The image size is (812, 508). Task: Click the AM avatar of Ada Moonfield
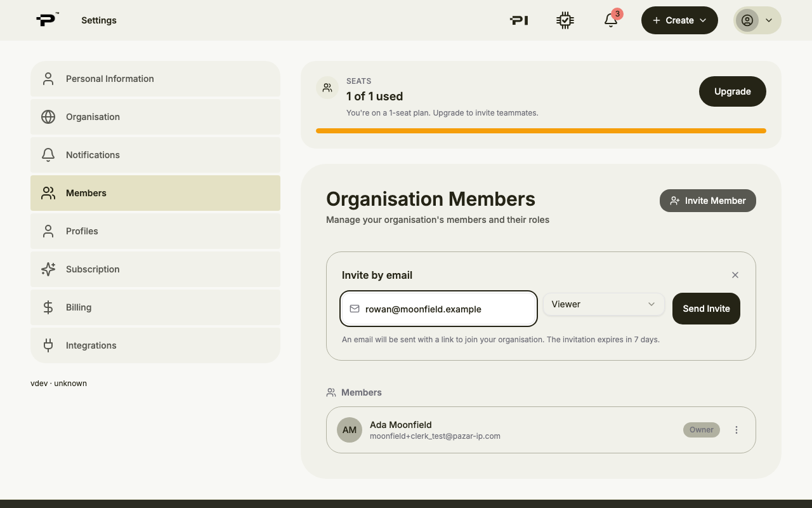coord(350,430)
